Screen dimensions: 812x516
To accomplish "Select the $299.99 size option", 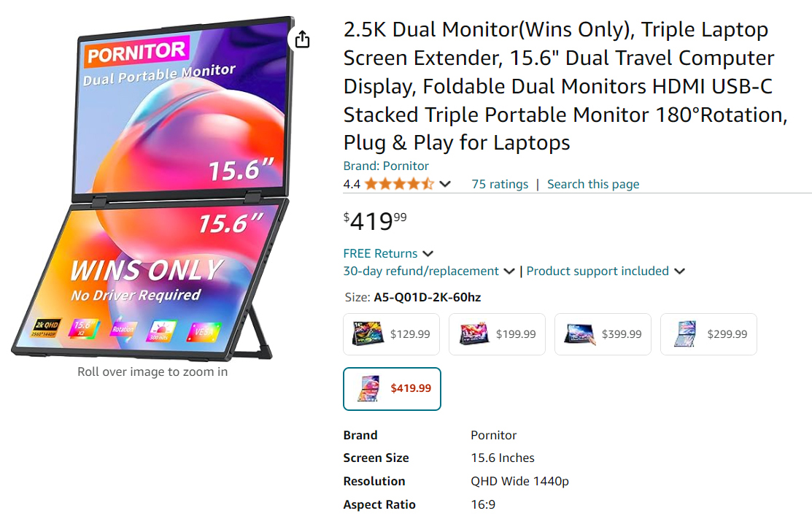I will click(x=708, y=334).
